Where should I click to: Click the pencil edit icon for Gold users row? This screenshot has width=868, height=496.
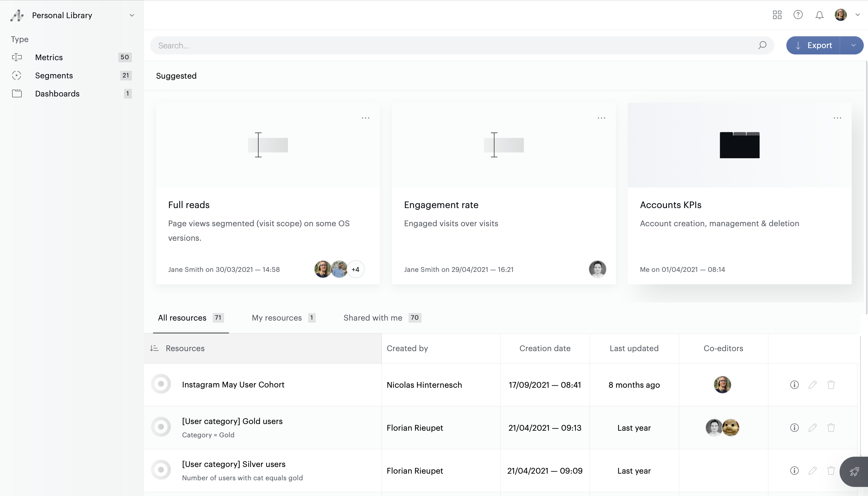(x=812, y=428)
